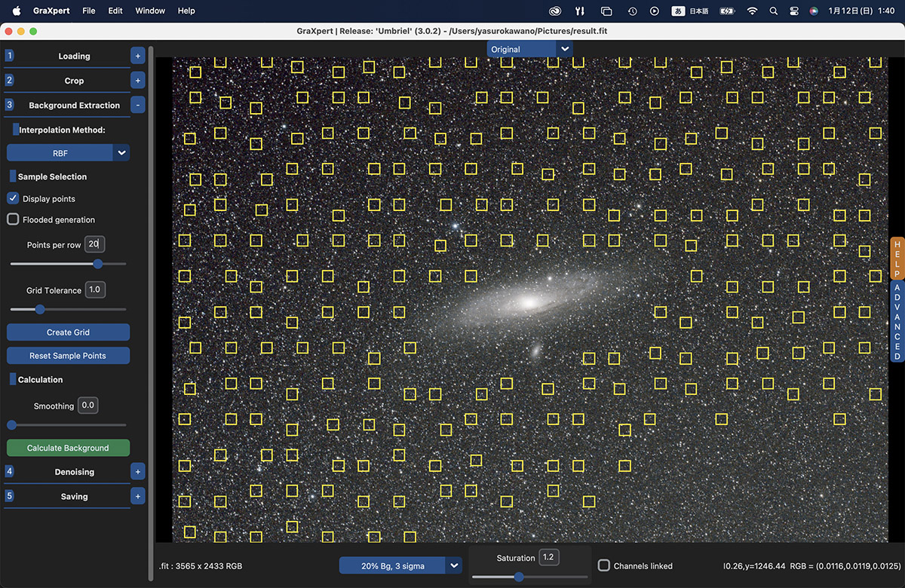
Task: Click the Points per row slider
Action: pos(68,264)
